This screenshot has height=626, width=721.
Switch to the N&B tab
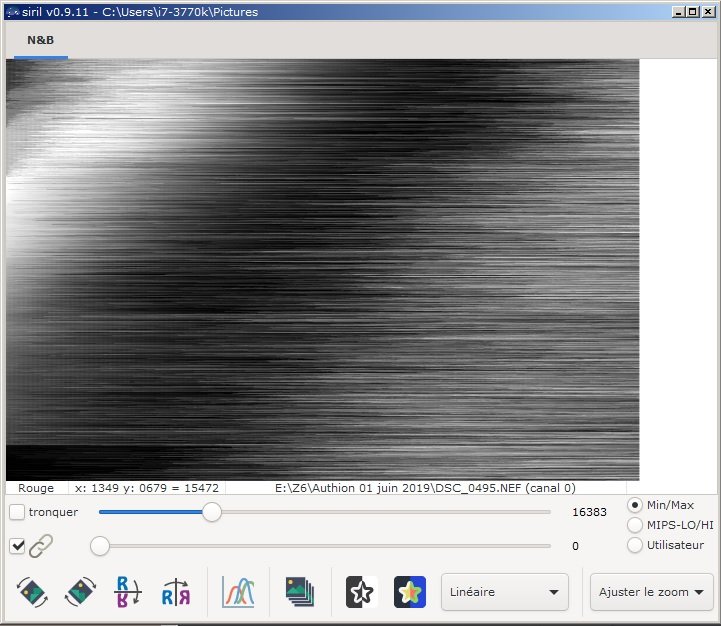40,40
